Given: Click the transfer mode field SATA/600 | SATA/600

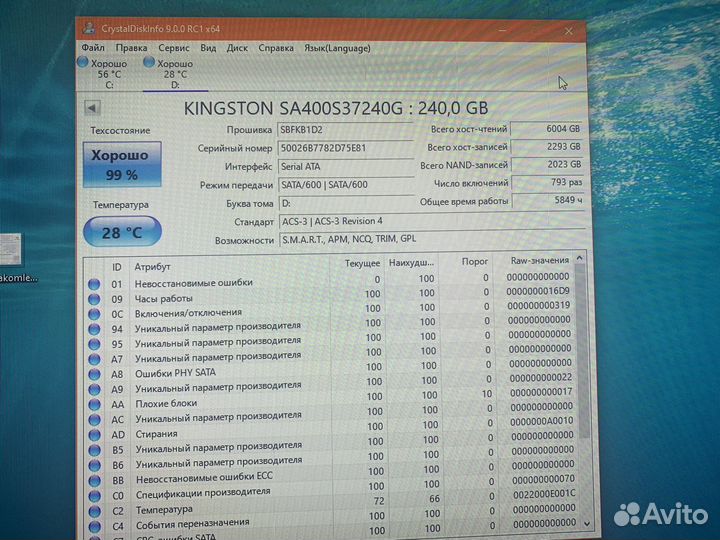Looking at the screenshot, I should pos(346,185).
